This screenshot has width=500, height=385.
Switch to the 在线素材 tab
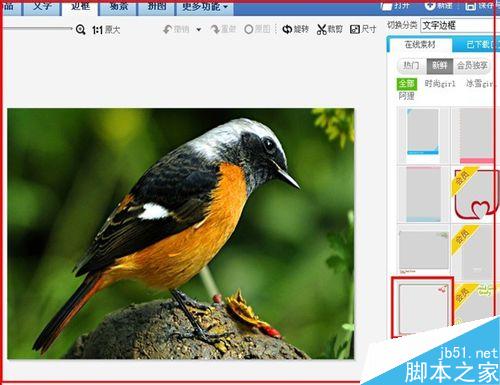pos(420,45)
